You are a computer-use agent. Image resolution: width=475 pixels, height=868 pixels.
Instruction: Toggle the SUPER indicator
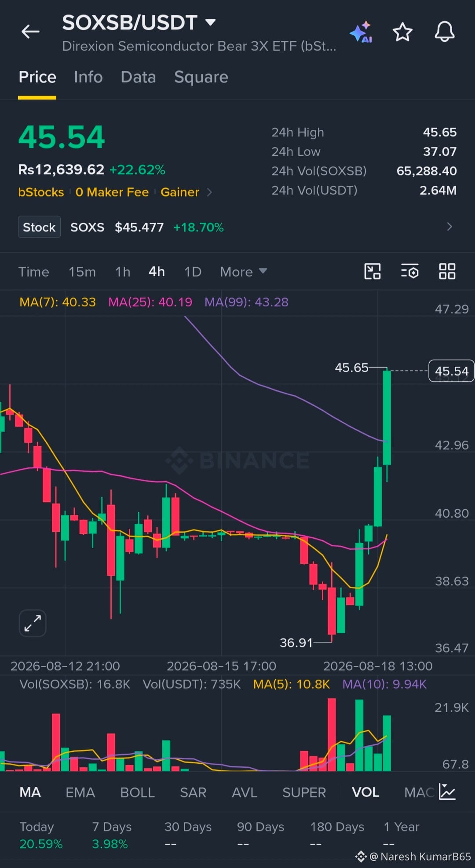click(x=304, y=792)
